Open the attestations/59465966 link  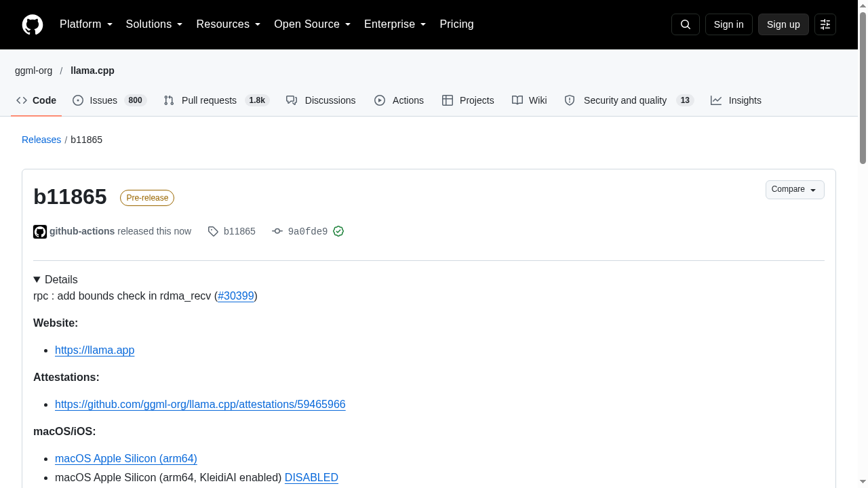200,405
